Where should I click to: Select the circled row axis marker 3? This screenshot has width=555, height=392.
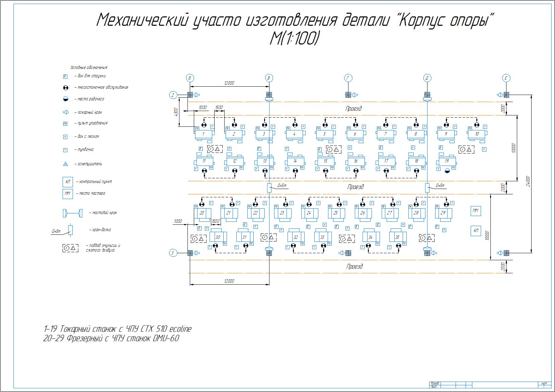173,253
